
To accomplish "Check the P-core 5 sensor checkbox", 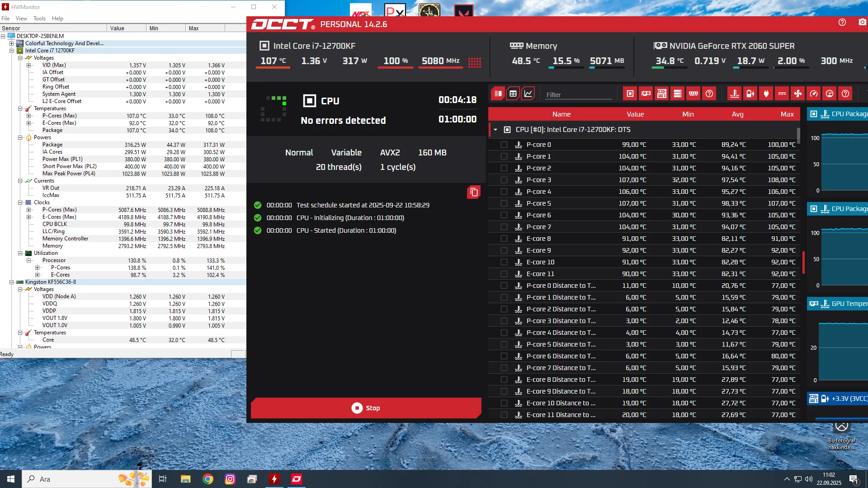I will point(504,203).
